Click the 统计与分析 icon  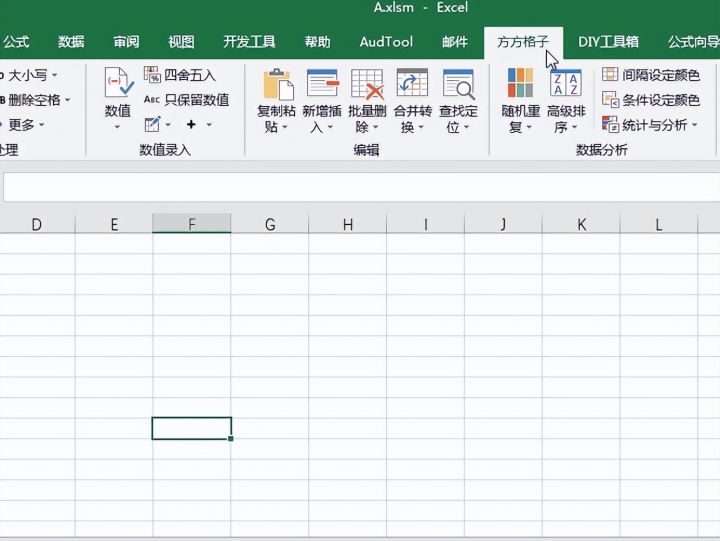610,124
